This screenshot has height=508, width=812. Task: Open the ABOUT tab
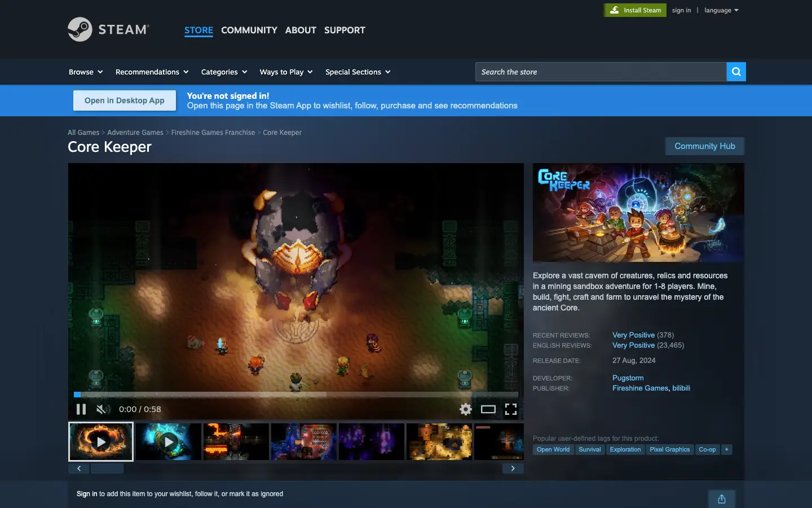301,30
